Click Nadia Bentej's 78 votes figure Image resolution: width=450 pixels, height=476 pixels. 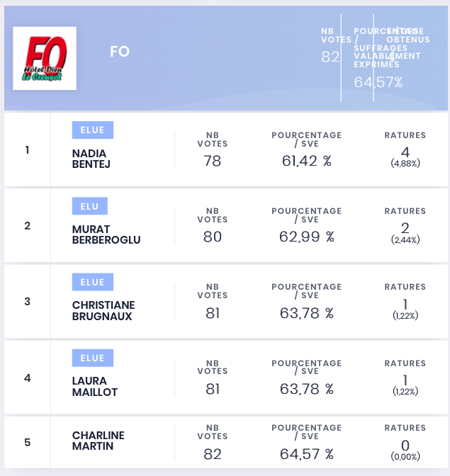[213, 161]
